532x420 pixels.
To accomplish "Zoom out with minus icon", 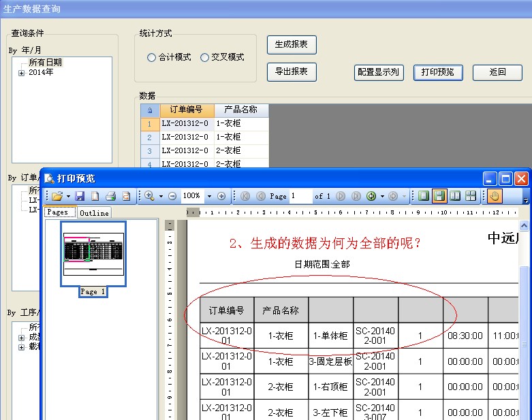I will click(172, 196).
